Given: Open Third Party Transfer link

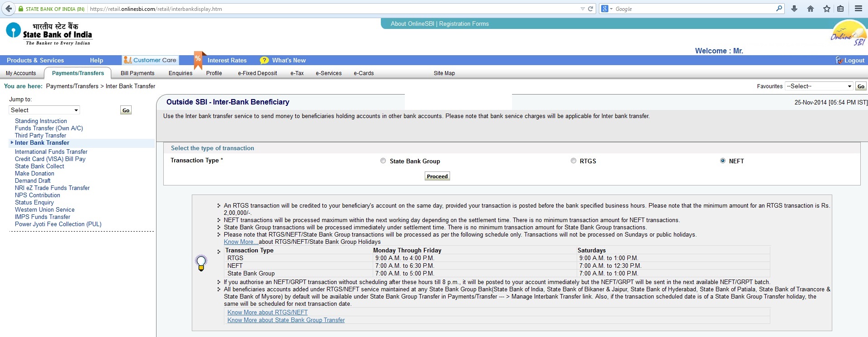Looking at the screenshot, I should point(40,135).
